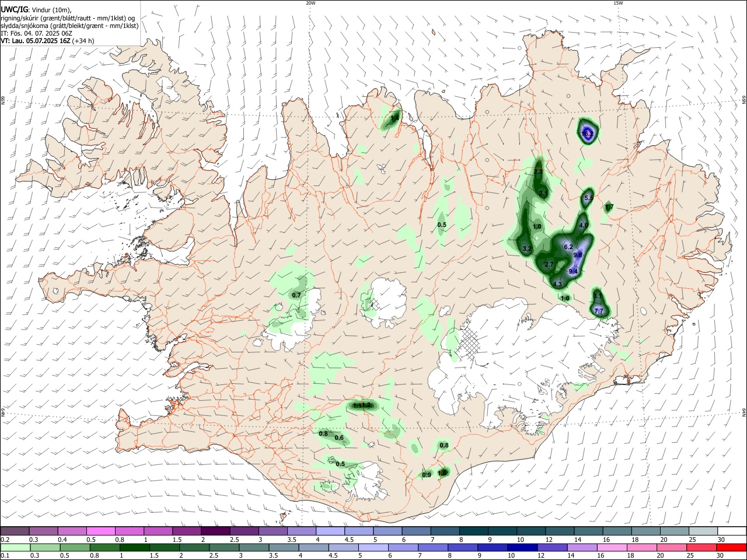
Task: Click the UWC/IG title text
Action: click(x=14, y=9)
